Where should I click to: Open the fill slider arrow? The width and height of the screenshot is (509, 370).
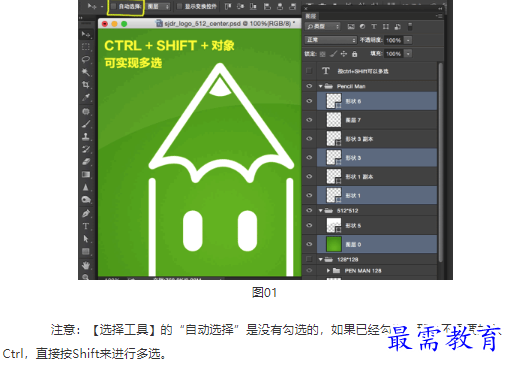point(408,54)
